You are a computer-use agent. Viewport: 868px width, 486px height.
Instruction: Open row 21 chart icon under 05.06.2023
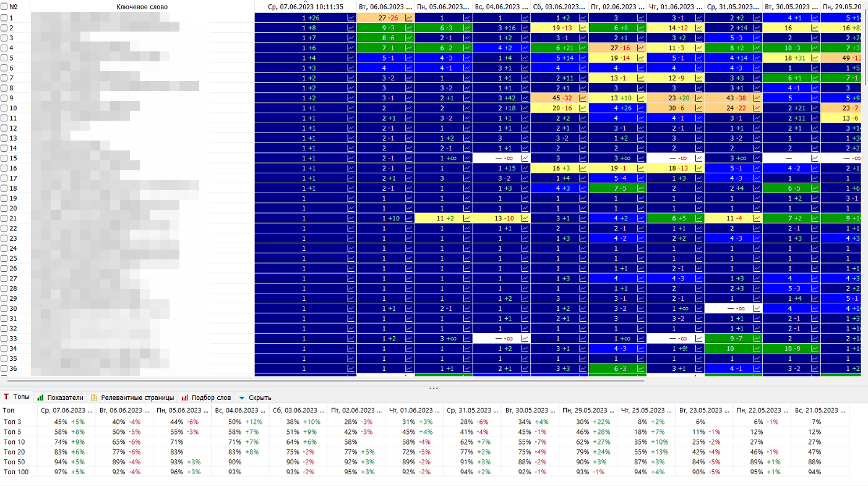[467, 218]
